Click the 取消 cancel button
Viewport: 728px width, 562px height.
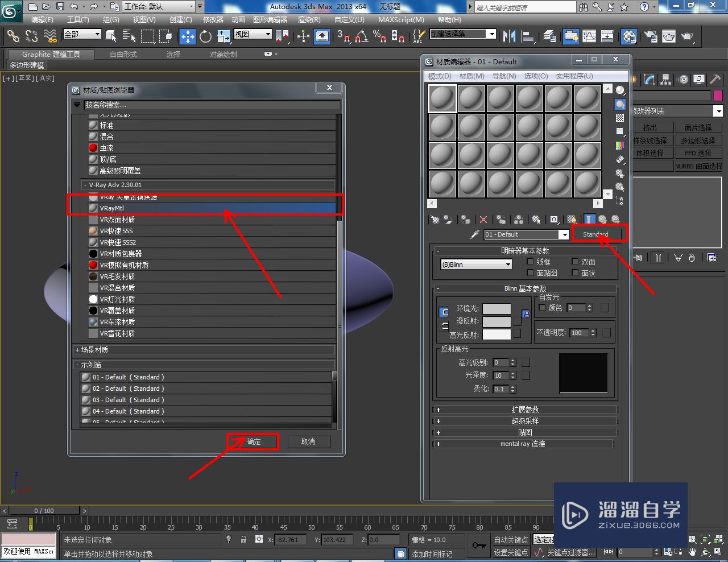click(308, 441)
